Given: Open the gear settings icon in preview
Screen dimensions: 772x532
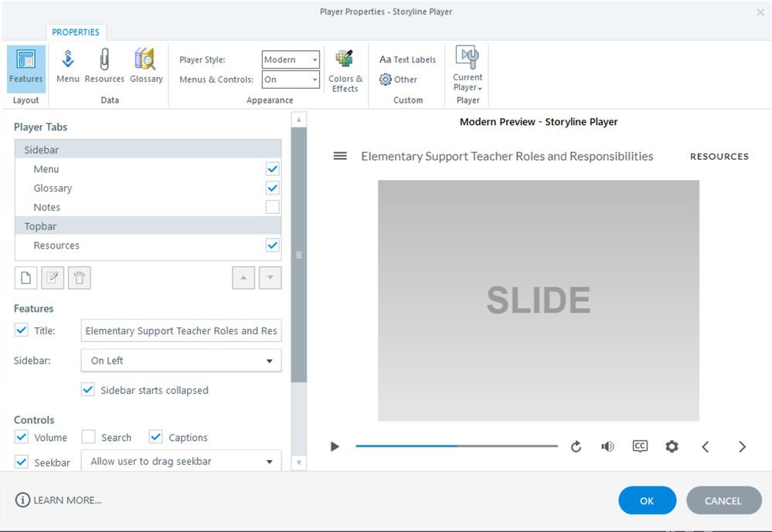Looking at the screenshot, I should click(672, 446).
